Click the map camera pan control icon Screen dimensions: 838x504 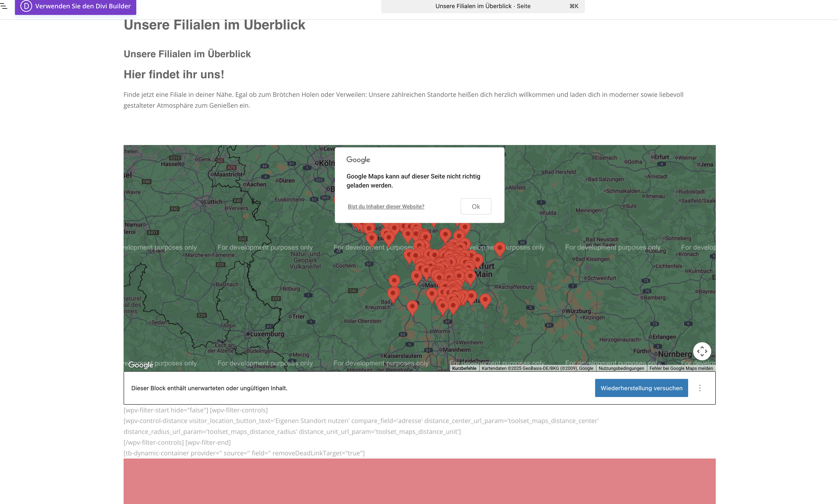702,351
